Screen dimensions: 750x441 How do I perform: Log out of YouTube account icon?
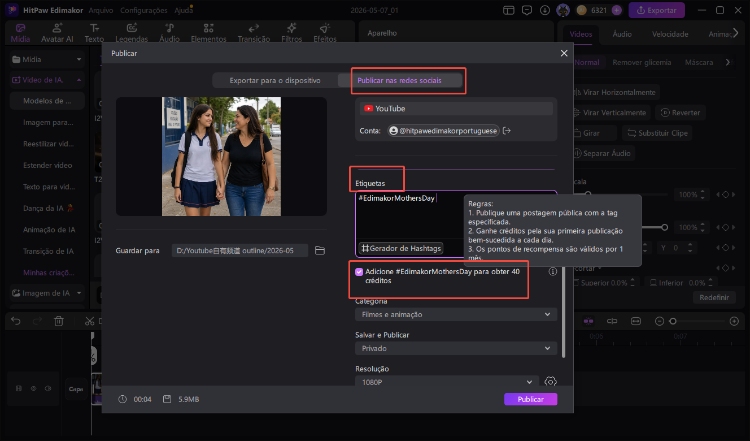(507, 131)
